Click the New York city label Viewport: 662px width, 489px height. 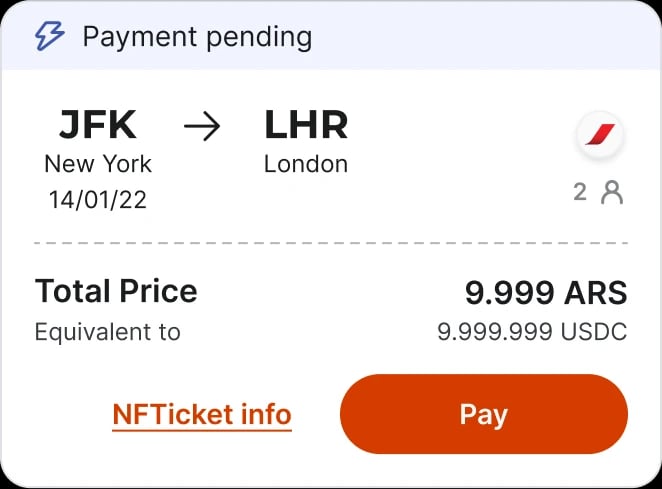point(98,163)
